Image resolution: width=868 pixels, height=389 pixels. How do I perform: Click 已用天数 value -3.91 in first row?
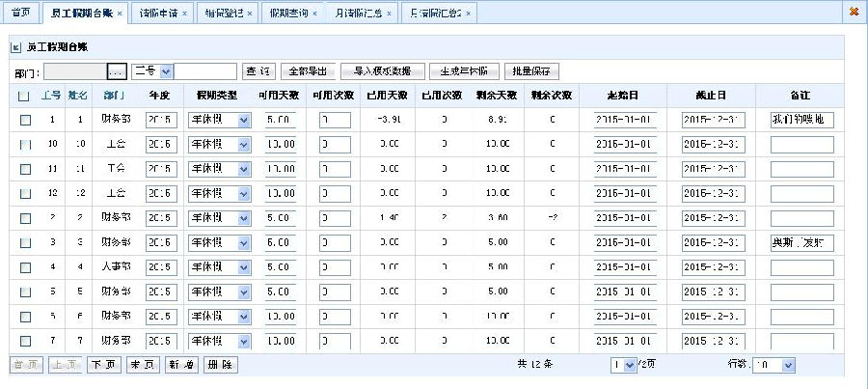[x=389, y=121]
